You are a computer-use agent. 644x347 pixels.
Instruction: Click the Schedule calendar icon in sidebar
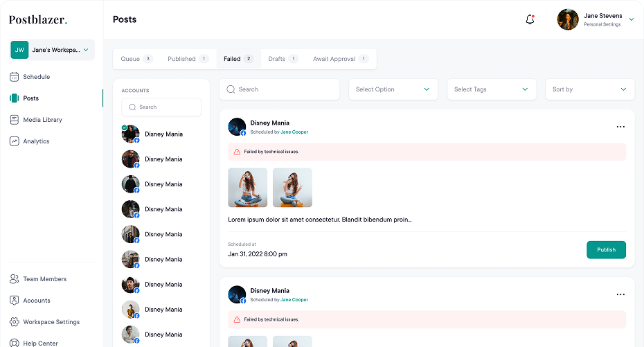tap(15, 77)
